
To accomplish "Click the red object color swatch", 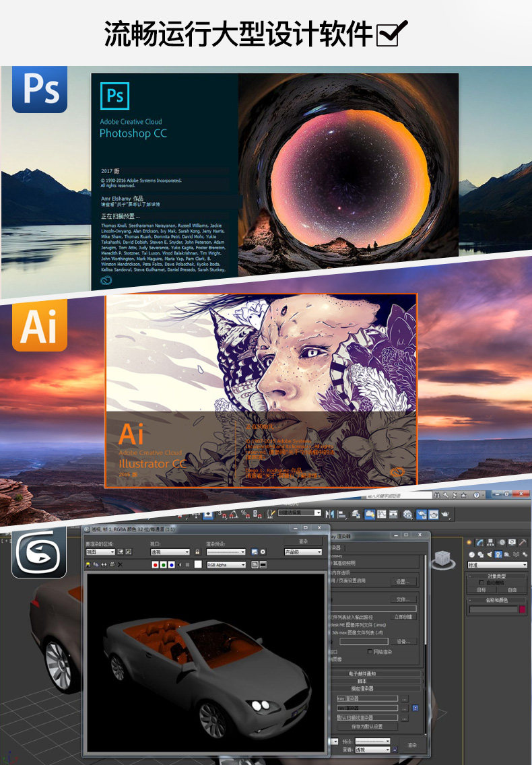I will [x=523, y=609].
